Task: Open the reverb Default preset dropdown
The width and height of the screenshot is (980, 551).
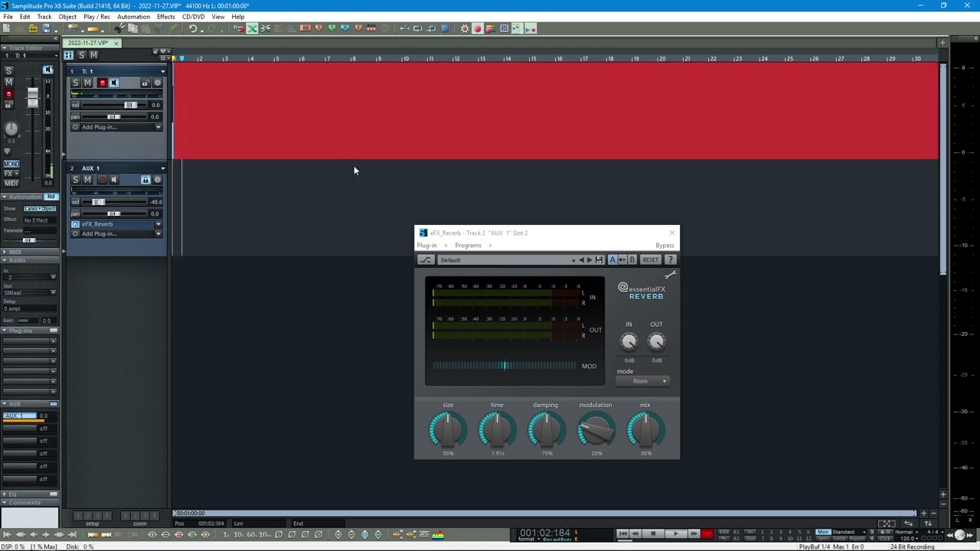Action: coord(573,261)
